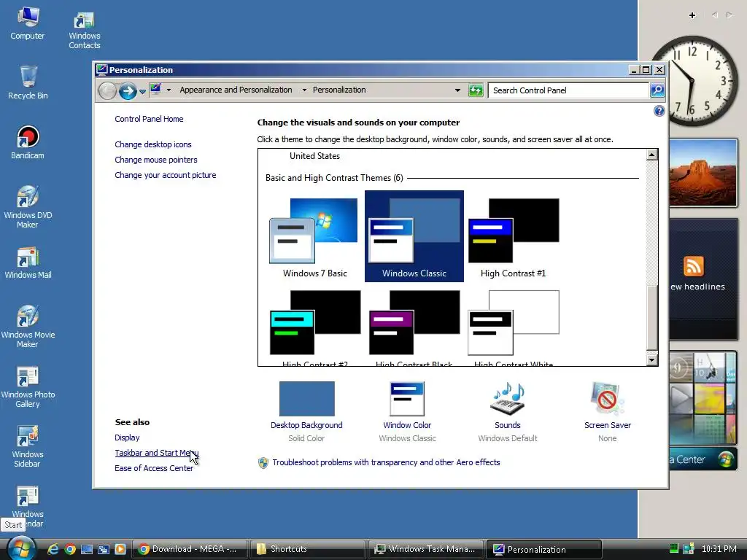This screenshot has height=560, width=747.
Task: Launch Bandicam from the desktop
Action: (x=28, y=142)
